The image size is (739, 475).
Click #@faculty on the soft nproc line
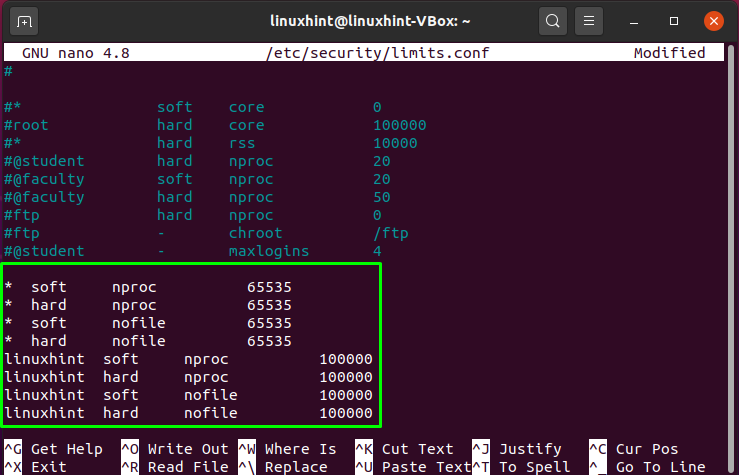(x=44, y=179)
